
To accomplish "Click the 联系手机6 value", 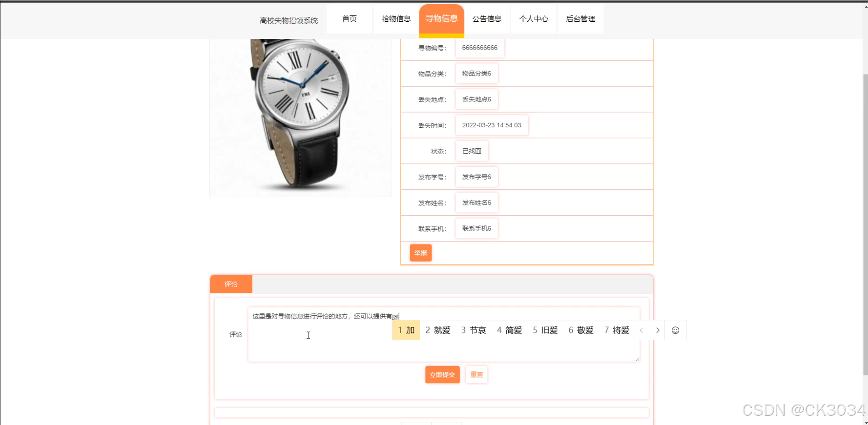I will click(x=476, y=228).
